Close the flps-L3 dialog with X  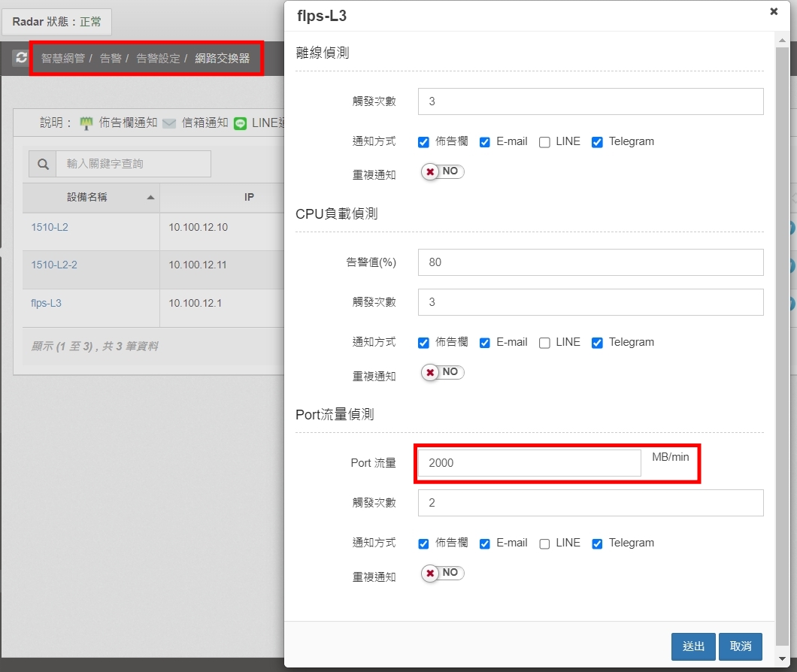(774, 11)
